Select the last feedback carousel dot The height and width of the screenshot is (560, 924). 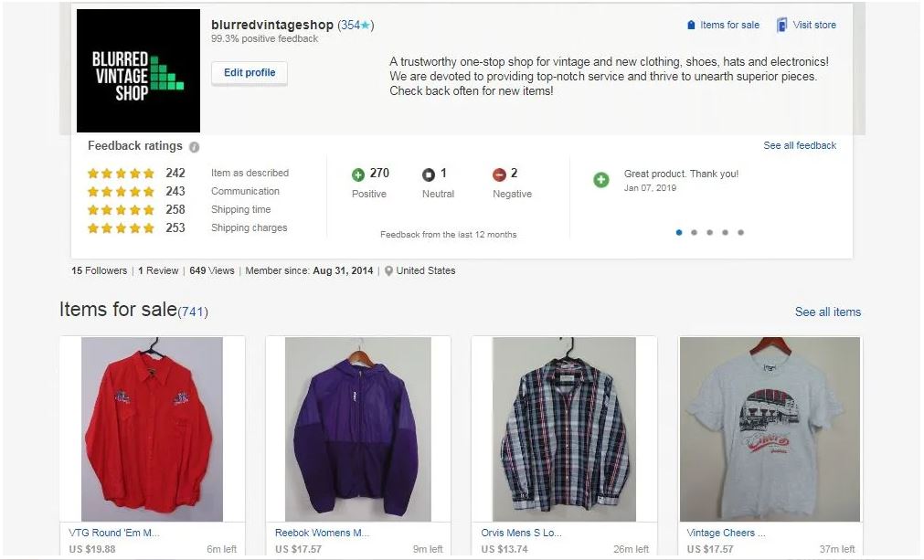(740, 232)
